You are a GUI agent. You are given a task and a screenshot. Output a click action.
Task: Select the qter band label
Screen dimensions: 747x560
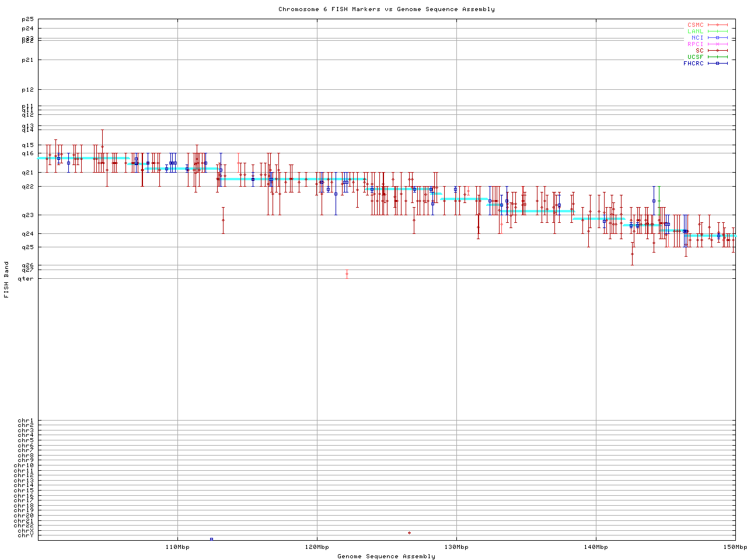click(x=26, y=279)
